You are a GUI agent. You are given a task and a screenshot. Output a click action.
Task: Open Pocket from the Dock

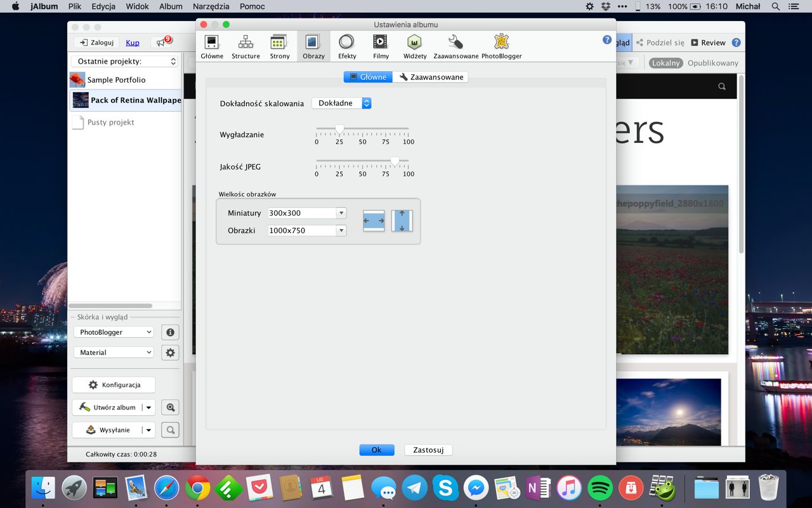pyautogui.click(x=259, y=488)
